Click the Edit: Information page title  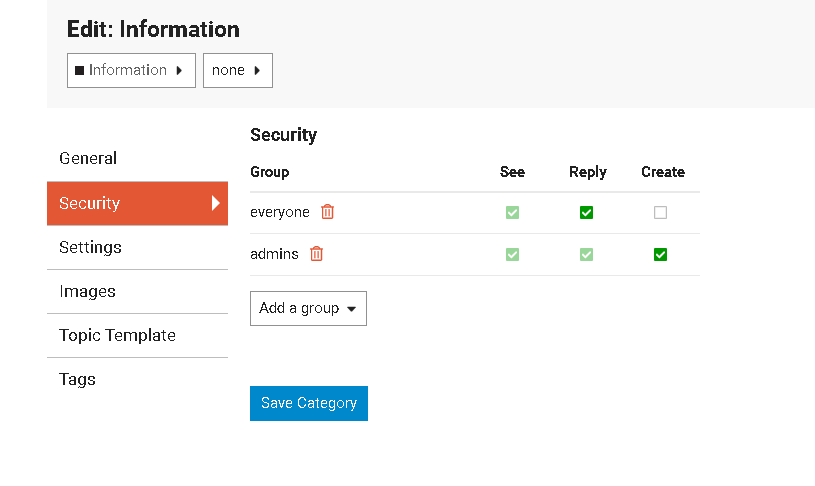(153, 29)
